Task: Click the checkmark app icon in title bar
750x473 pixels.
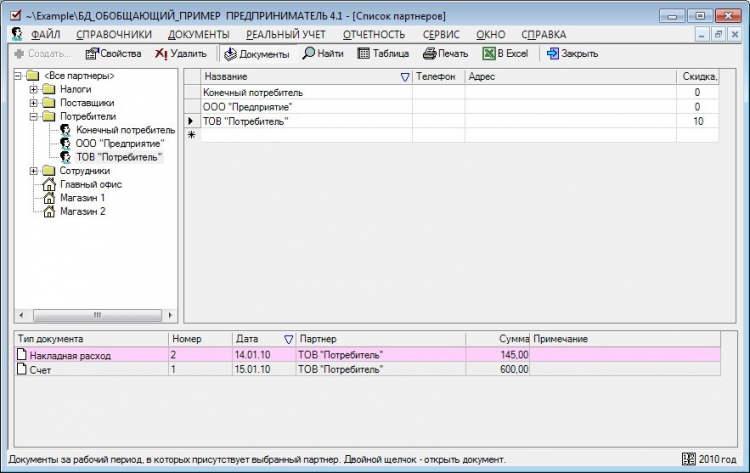Action: 15,15
